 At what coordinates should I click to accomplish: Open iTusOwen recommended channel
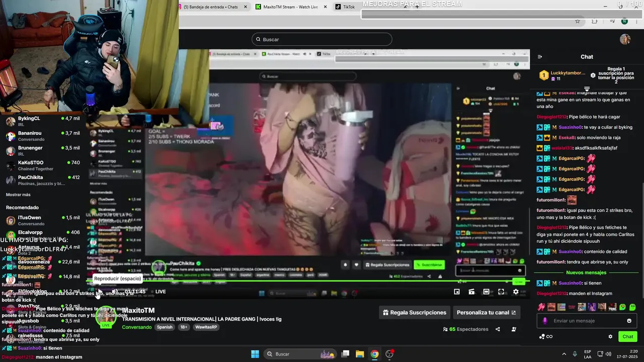[x=43, y=220]
